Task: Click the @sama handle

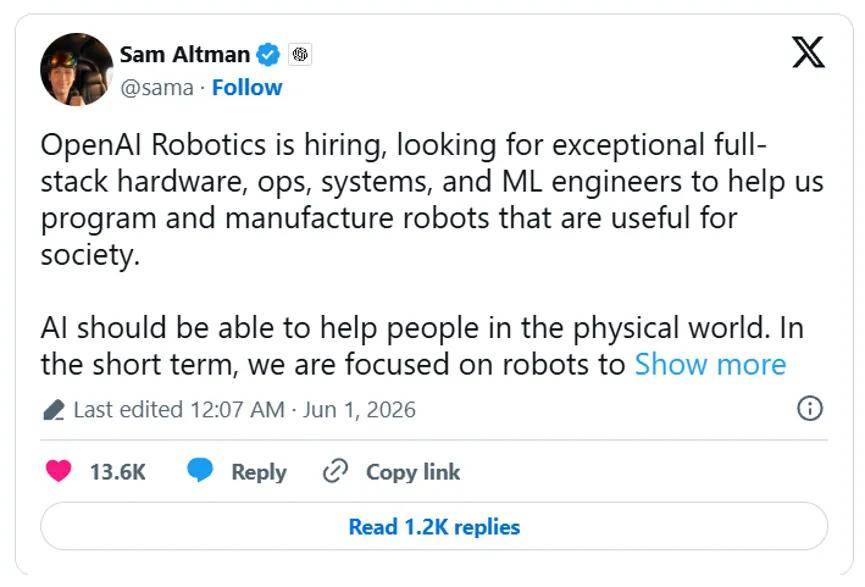Action: [157, 88]
